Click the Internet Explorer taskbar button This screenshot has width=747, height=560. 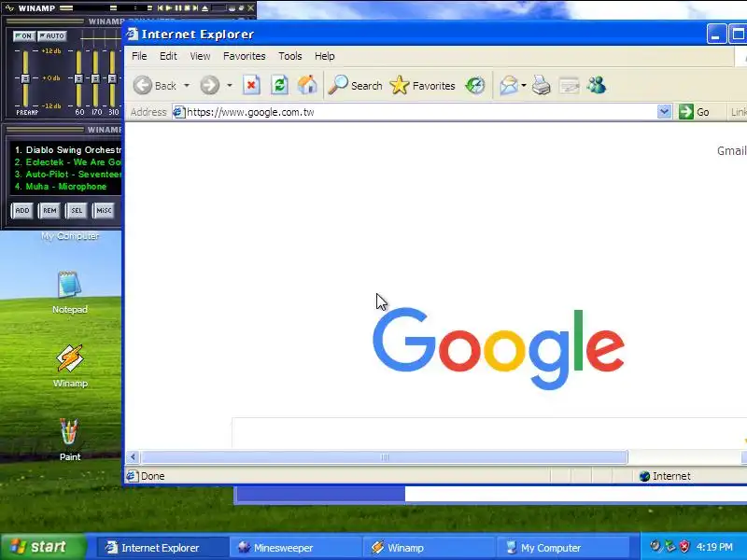tap(162, 548)
